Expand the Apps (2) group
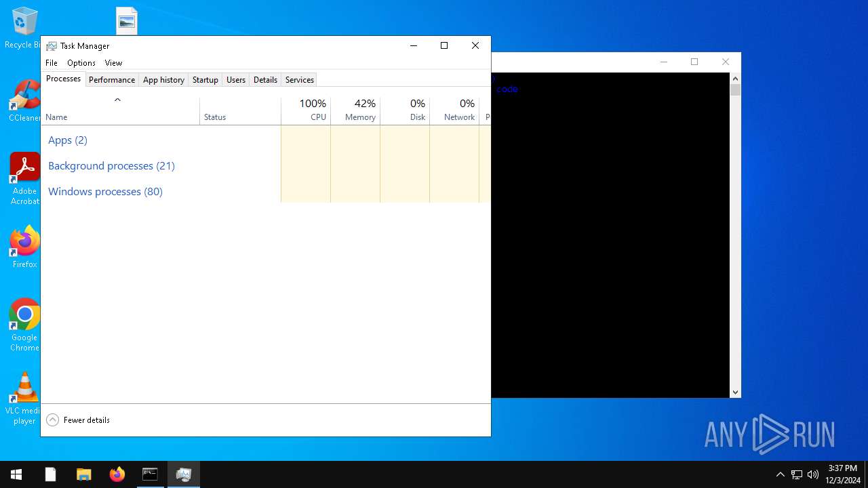Viewport: 868px width, 488px height. (68, 140)
